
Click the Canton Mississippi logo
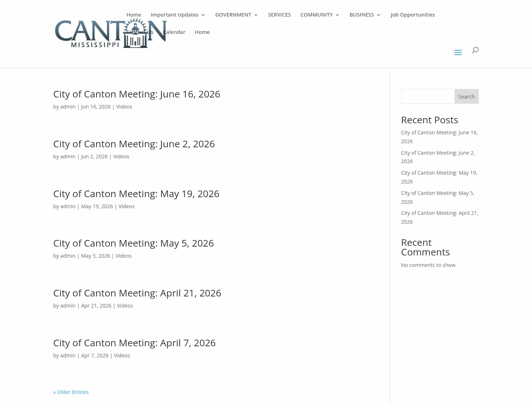pos(111,33)
